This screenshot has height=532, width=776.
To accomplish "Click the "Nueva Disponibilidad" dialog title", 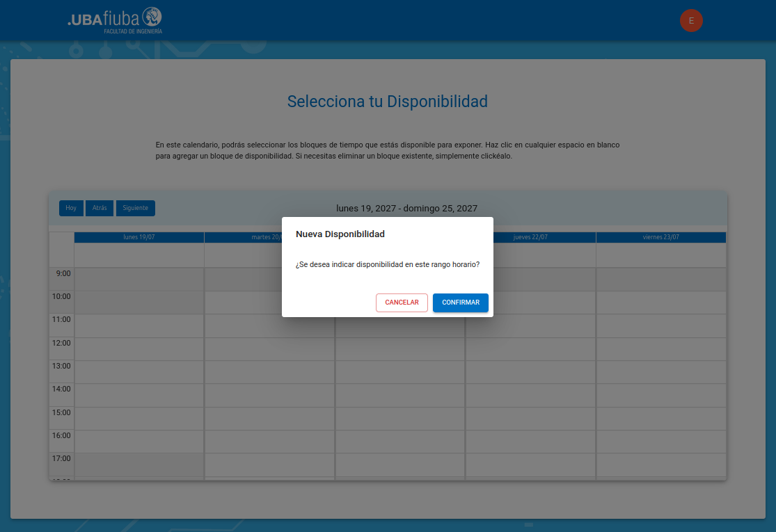I will 340,234.
